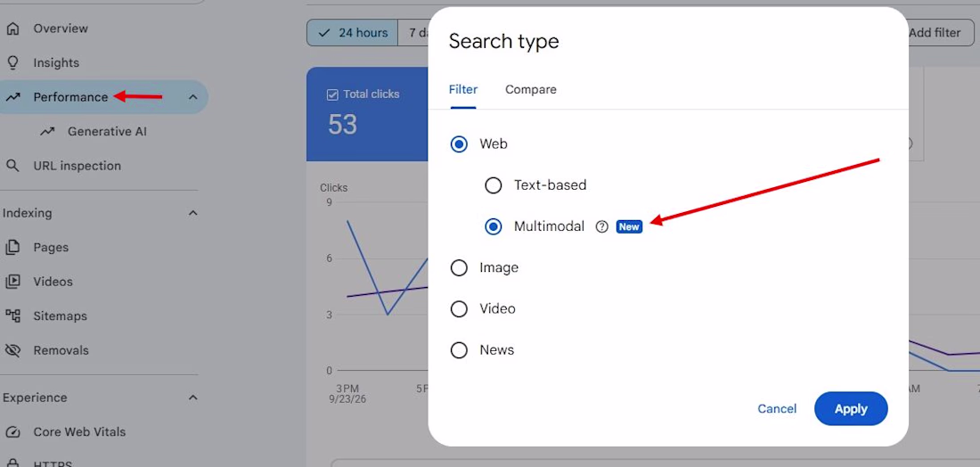980x467 pixels.
Task: Select the Text-based radio option
Action: [x=494, y=185]
